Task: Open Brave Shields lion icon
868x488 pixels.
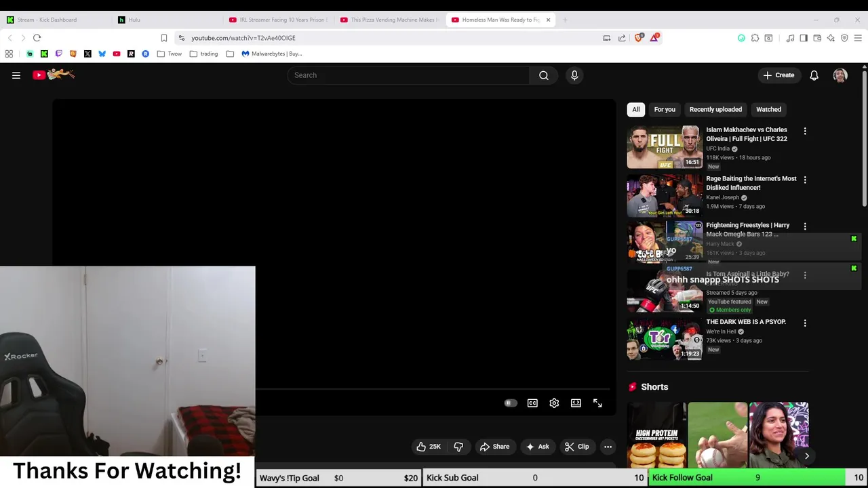Action: 639,38
